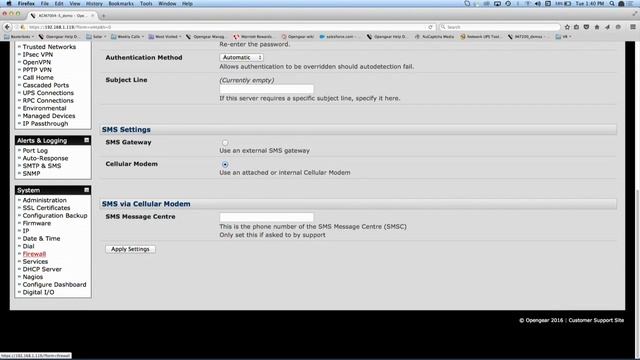
Task: Open Configure Dashboard link
Action: [x=54, y=284]
